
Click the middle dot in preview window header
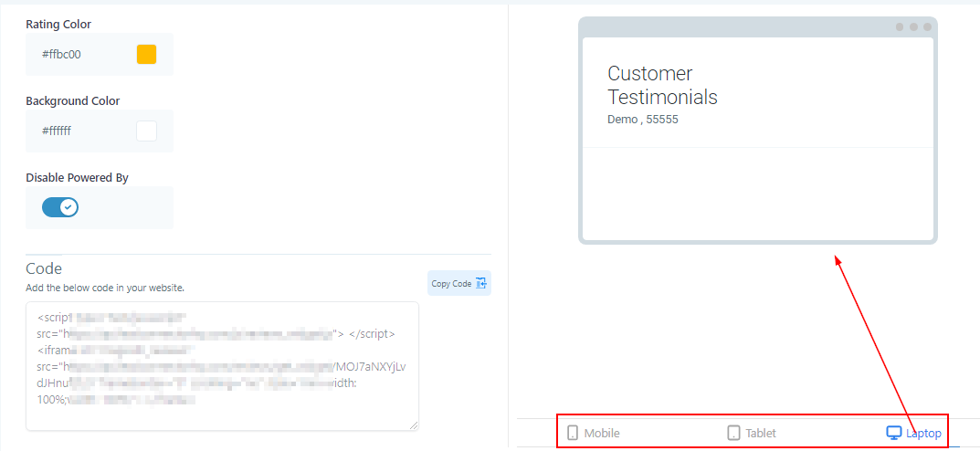pos(913,27)
